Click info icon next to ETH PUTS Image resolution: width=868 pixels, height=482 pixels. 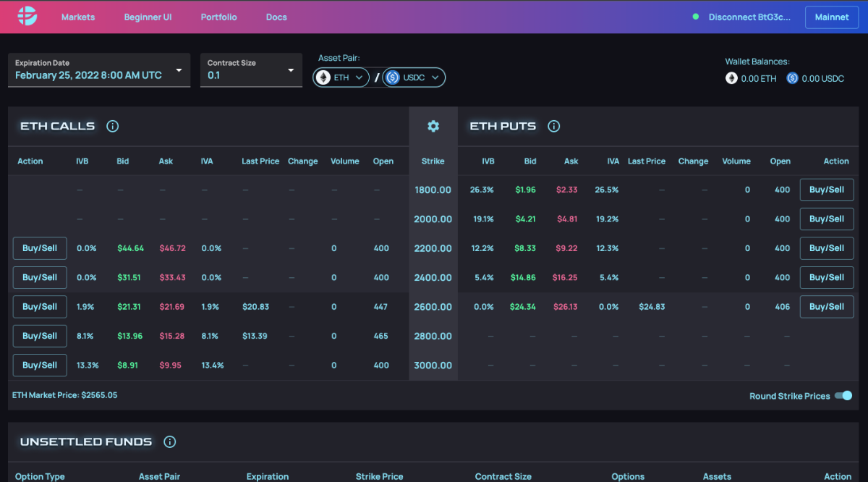click(553, 126)
